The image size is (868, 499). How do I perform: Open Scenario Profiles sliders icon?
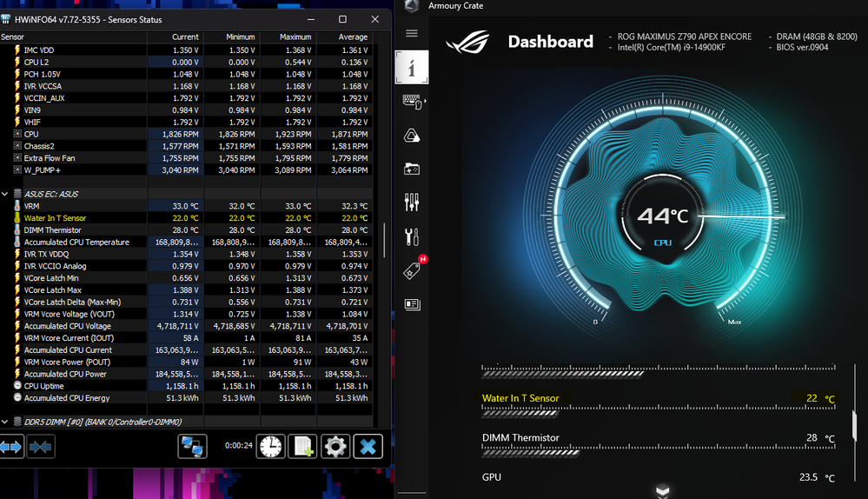click(411, 203)
